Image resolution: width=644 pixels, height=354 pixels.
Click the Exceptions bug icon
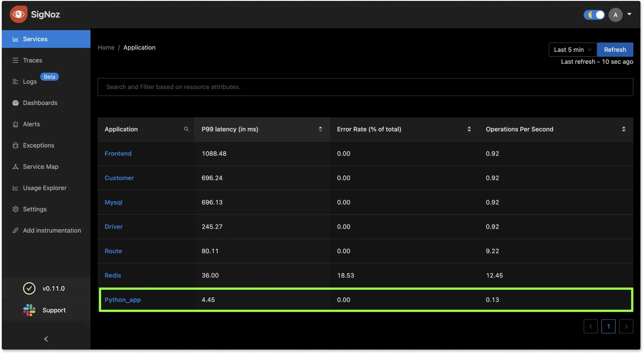[x=16, y=145]
